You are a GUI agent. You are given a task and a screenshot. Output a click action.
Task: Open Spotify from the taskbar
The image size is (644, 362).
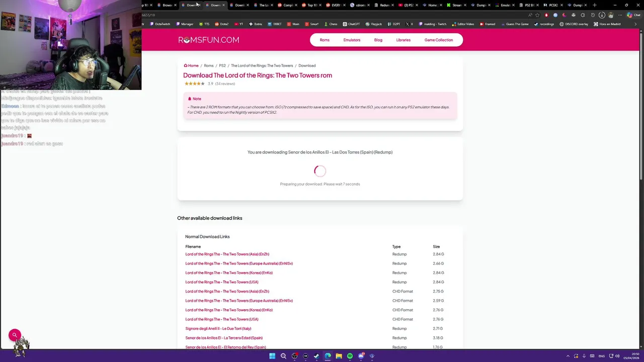pos(350,356)
